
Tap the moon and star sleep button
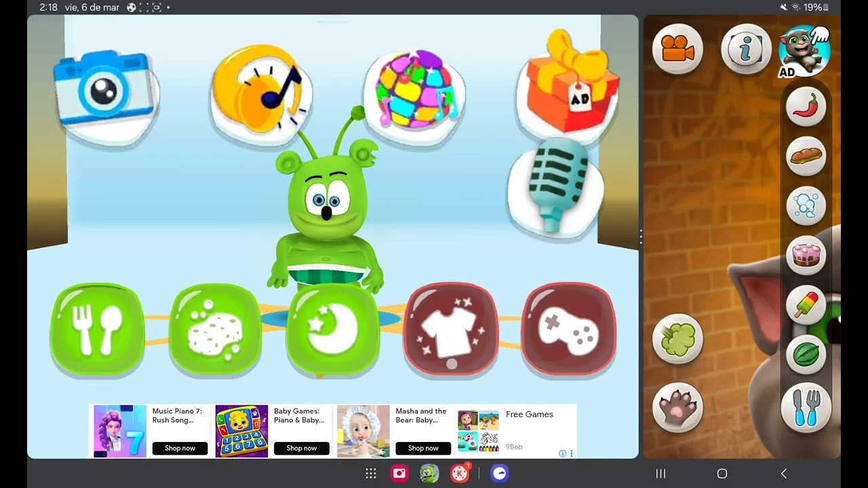coord(333,330)
